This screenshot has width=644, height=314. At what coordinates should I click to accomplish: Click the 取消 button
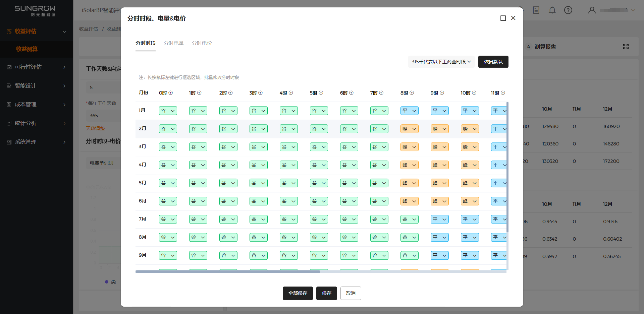351,293
